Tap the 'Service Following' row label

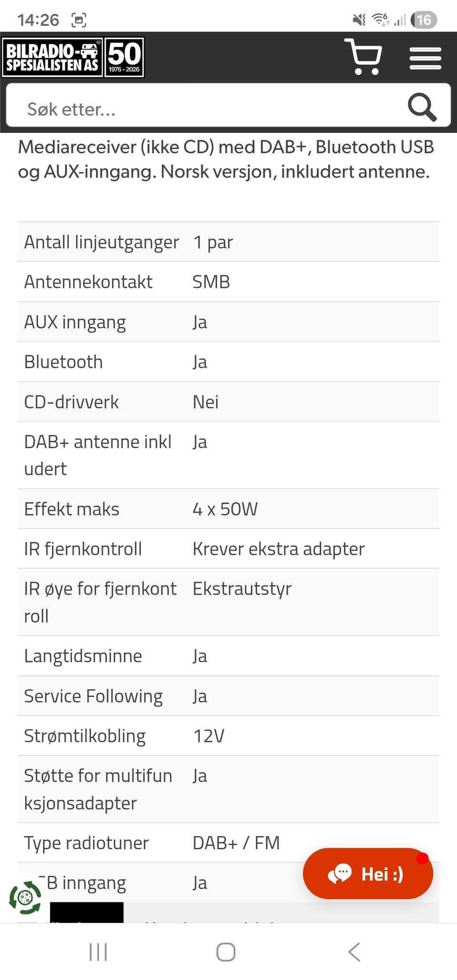click(93, 696)
